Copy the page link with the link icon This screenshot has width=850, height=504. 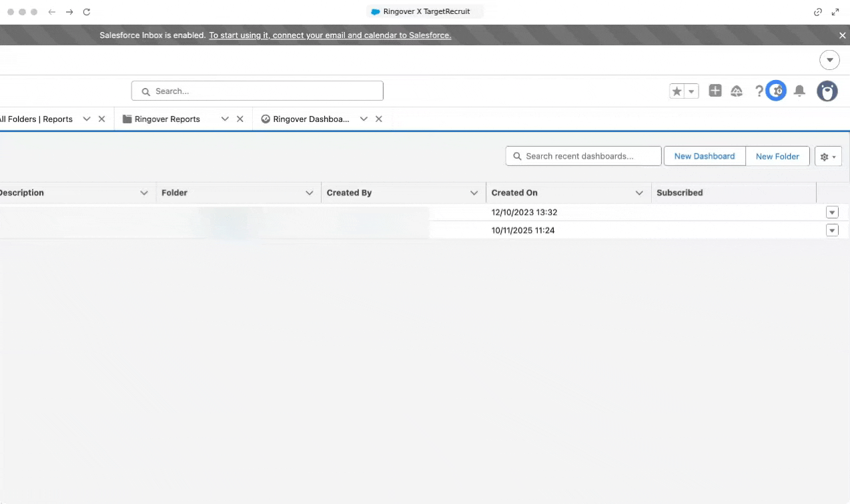(818, 12)
